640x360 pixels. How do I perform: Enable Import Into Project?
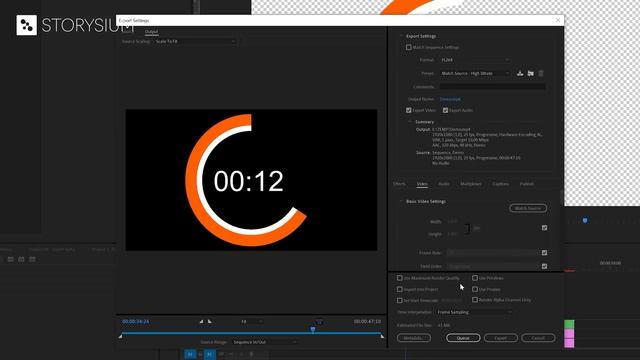pos(400,289)
